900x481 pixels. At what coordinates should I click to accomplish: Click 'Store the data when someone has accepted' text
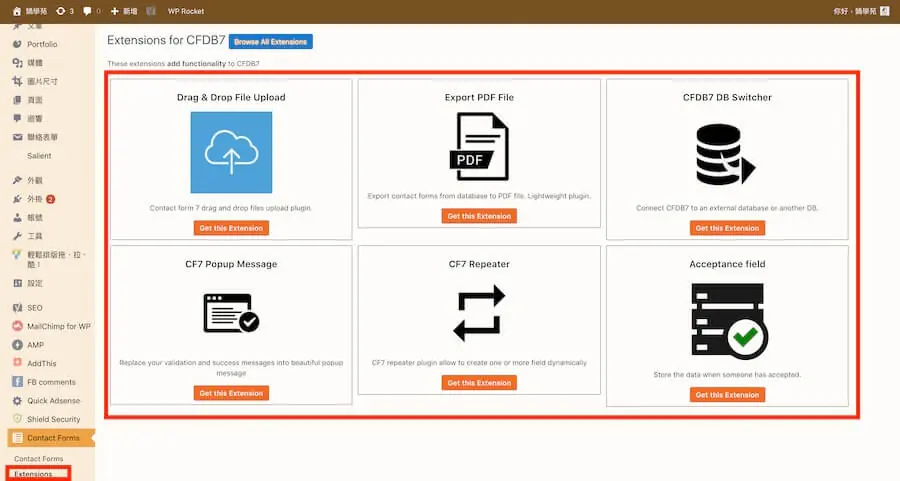[727, 374]
